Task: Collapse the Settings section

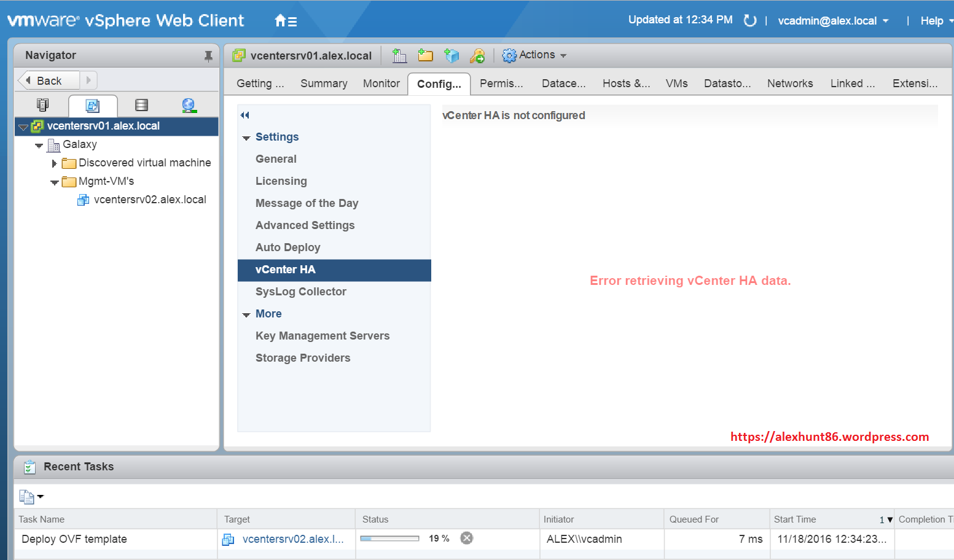Action: click(x=246, y=138)
